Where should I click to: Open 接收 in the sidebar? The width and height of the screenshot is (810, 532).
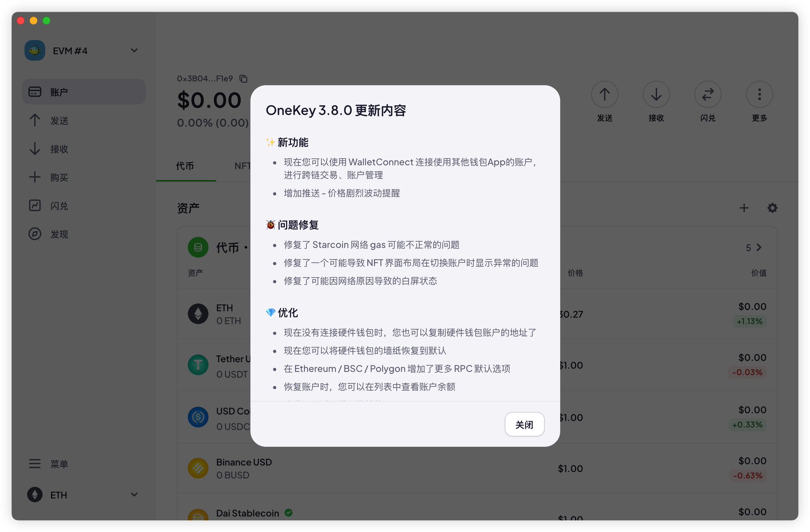tap(84, 149)
